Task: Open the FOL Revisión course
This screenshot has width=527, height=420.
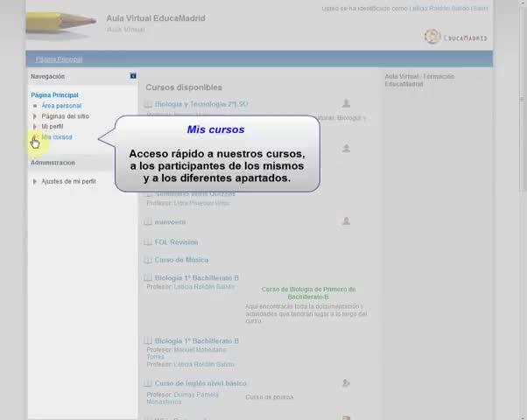Action: coord(176,242)
